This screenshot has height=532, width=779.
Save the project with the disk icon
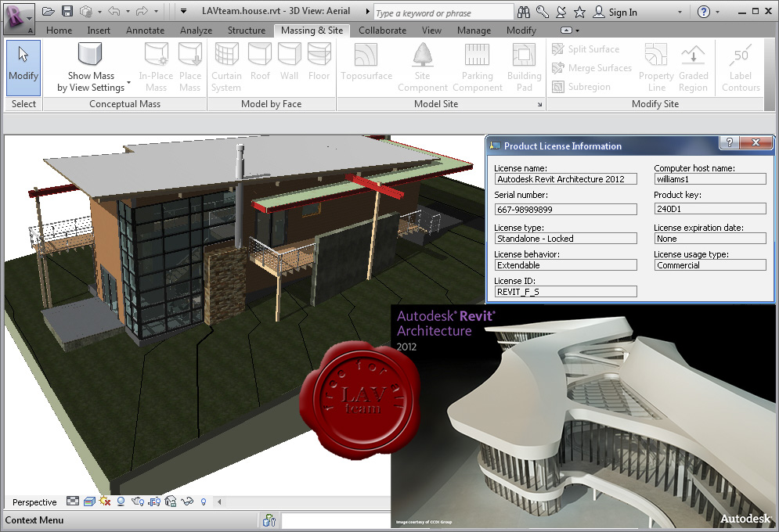67,11
